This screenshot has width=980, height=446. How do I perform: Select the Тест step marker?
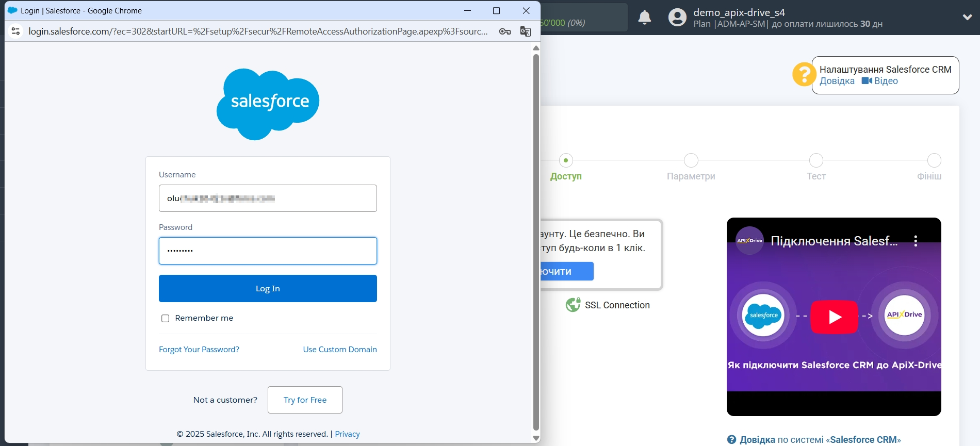pyautogui.click(x=816, y=160)
